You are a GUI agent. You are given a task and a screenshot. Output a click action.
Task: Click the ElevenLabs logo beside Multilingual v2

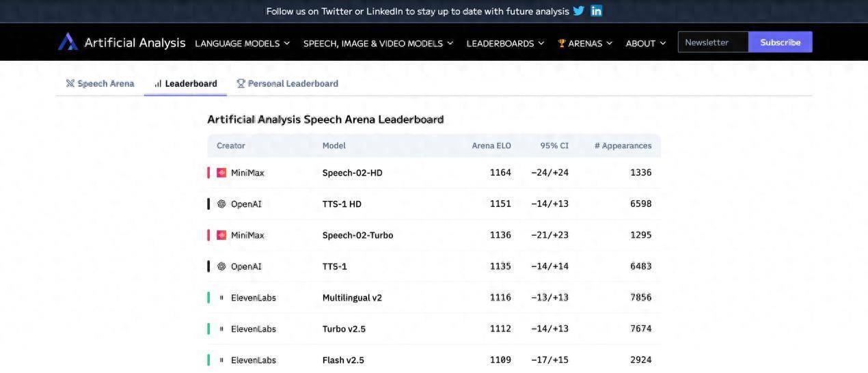[221, 297]
